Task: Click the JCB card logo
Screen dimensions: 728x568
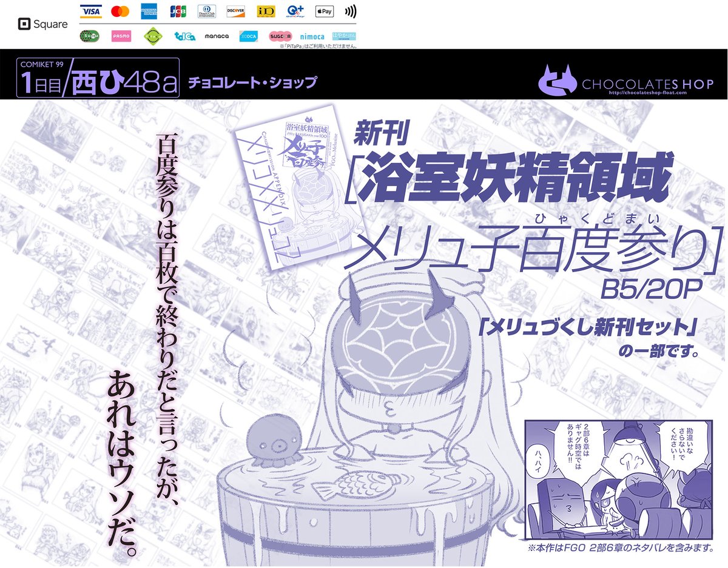Action: pyautogui.click(x=178, y=12)
